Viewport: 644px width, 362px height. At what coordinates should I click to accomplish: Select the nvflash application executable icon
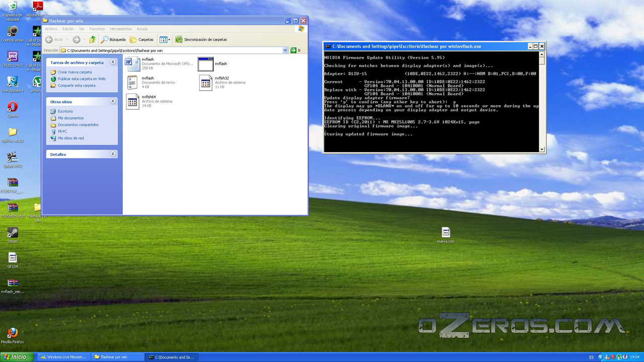[x=205, y=64]
